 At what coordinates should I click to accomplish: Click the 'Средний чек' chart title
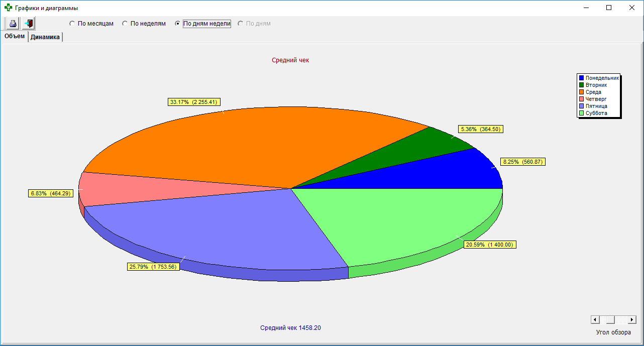pos(290,60)
